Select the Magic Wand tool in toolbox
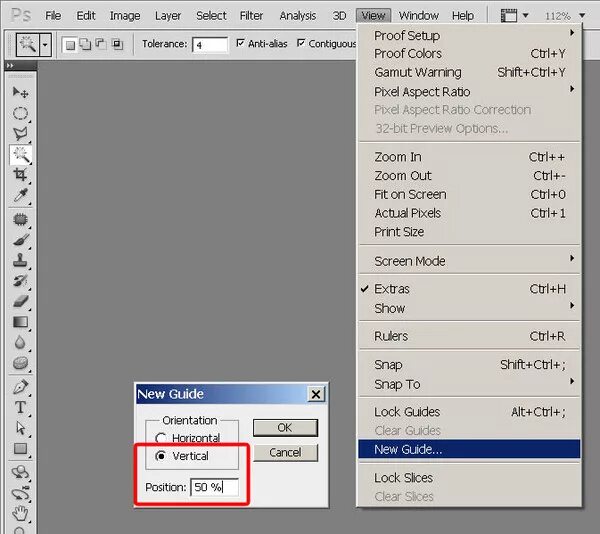The width and height of the screenshot is (600, 534). tap(20, 155)
